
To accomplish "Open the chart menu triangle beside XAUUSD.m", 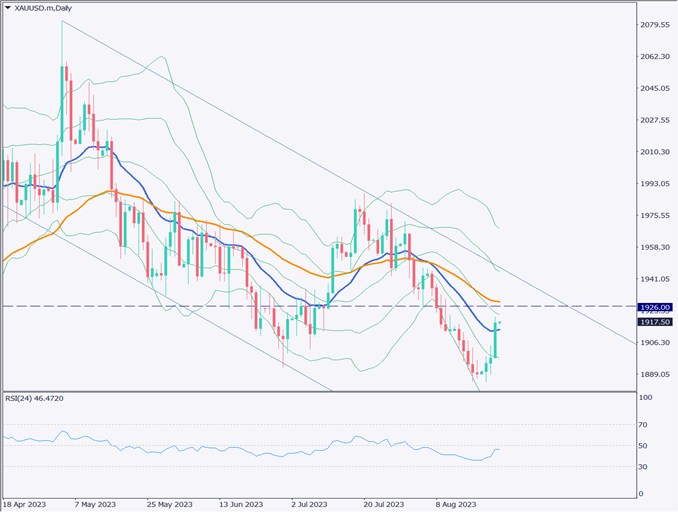I will tap(7, 7).
